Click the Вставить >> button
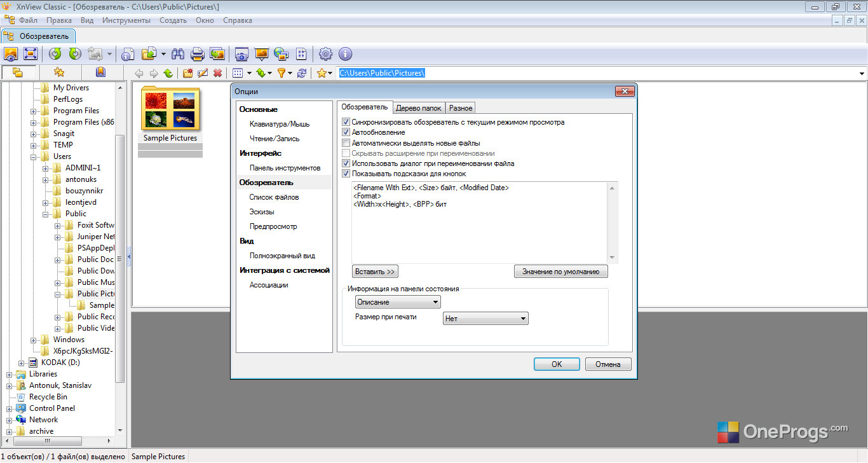The height and width of the screenshot is (463, 868). [375, 272]
